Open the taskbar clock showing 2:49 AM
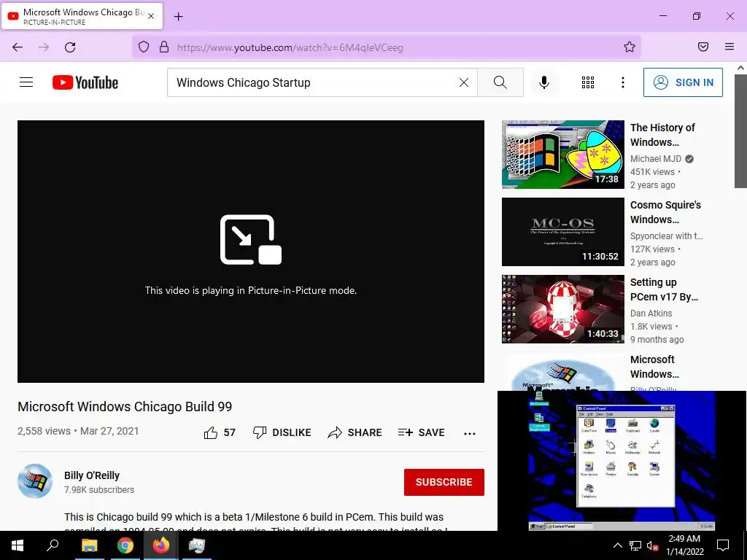 [x=684, y=545]
